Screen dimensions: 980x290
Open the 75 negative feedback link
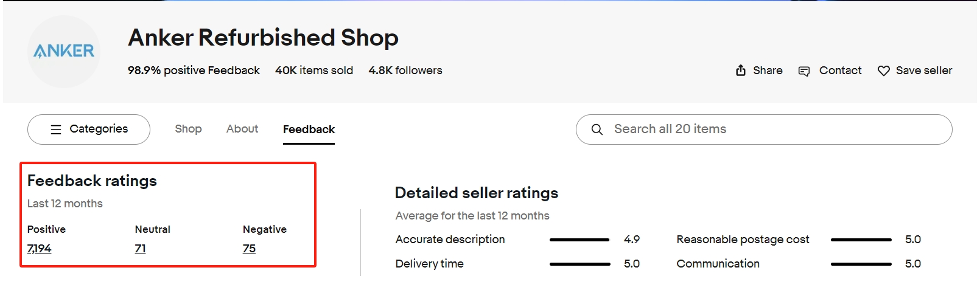(x=249, y=249)
